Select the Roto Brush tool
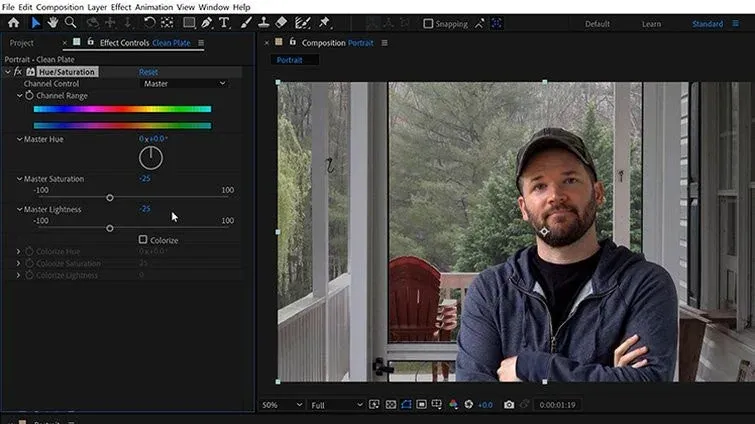Image resolution: width=755 pixels, height=424 pixels. pyautogui.click(x=302, y=23)
